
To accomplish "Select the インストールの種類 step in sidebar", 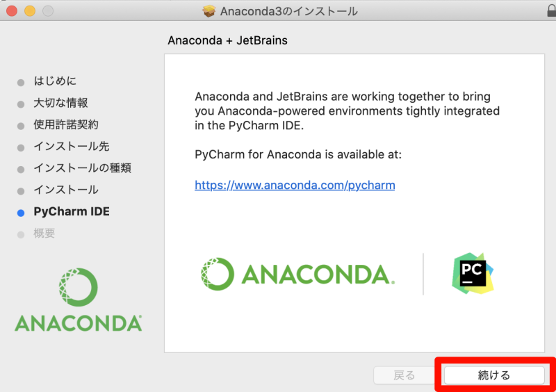I will coord(82,168).
